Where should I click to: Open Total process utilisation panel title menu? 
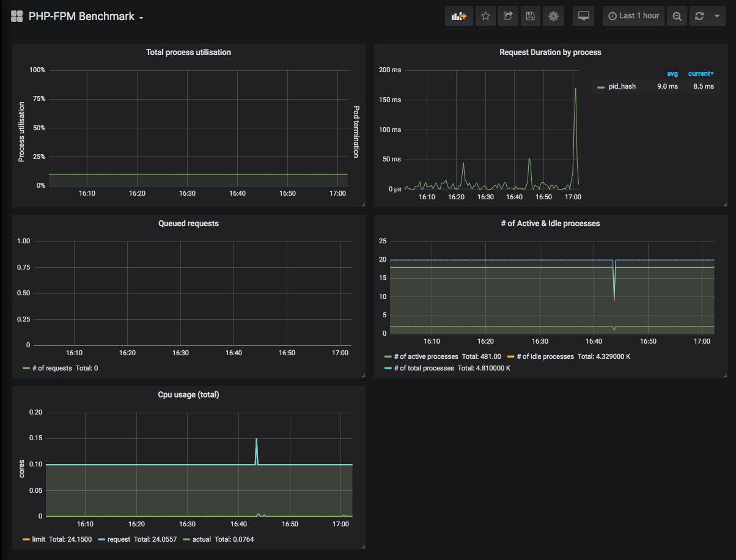point(188,53)
